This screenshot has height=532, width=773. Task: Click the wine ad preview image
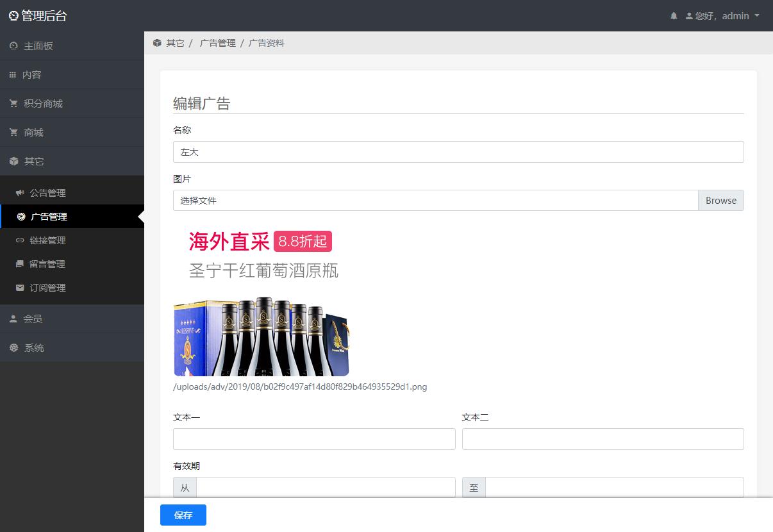pos(262,299)
